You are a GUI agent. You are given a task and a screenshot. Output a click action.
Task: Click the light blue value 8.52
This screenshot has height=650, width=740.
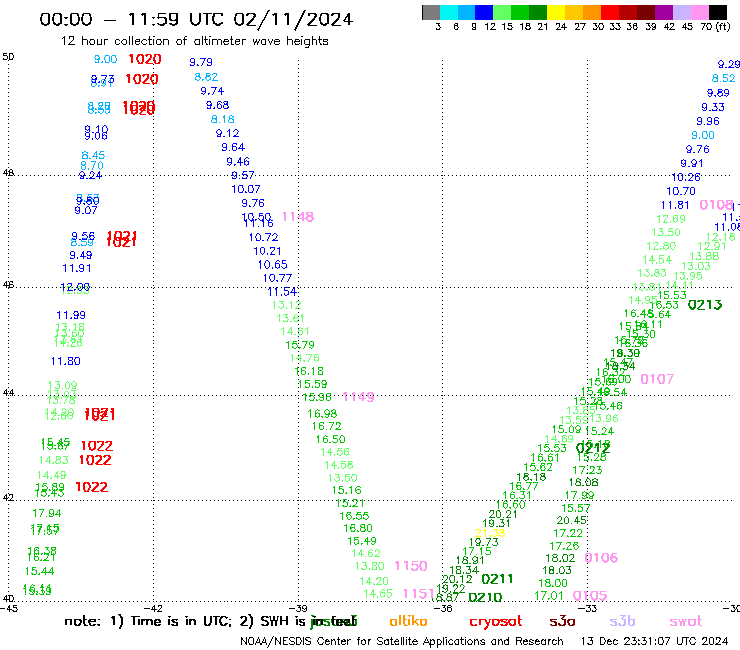[723, 78]
